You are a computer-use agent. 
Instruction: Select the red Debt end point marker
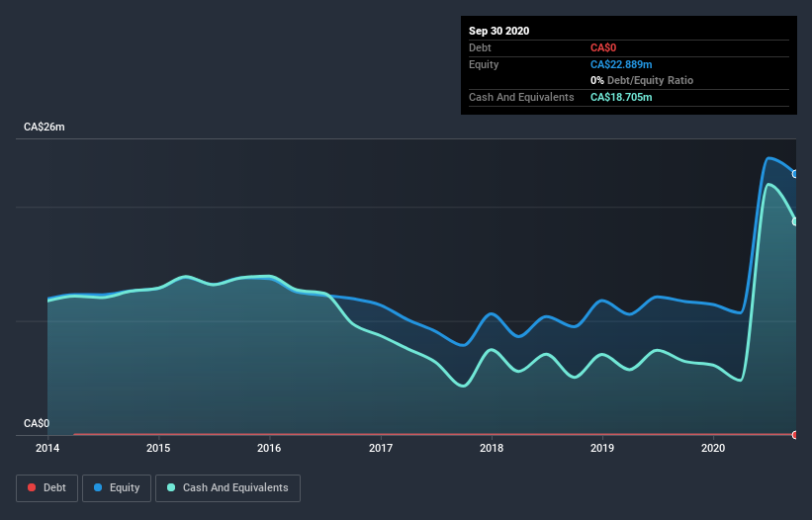coord(795,435)
